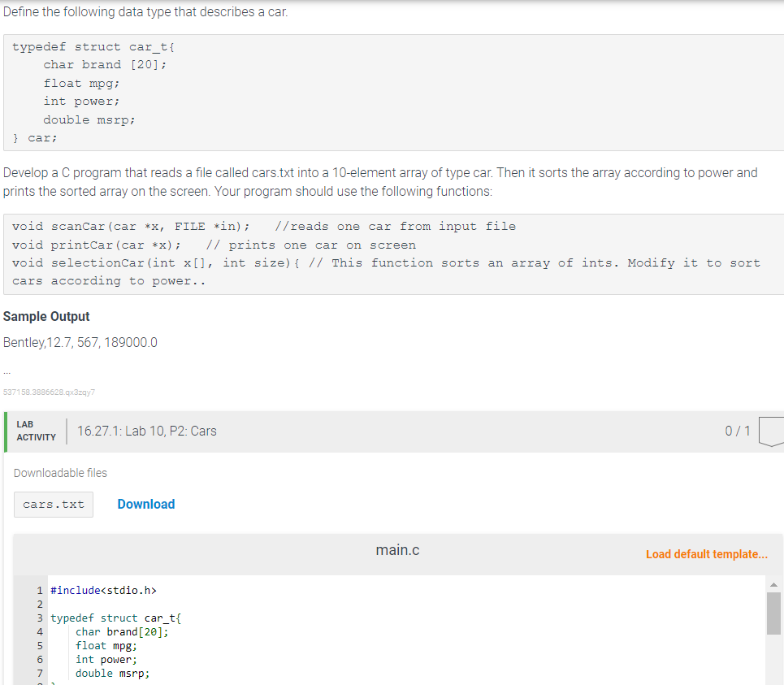The image size is (784, 685).
Task: Select the main.c tab header
Action: point(397,549)
